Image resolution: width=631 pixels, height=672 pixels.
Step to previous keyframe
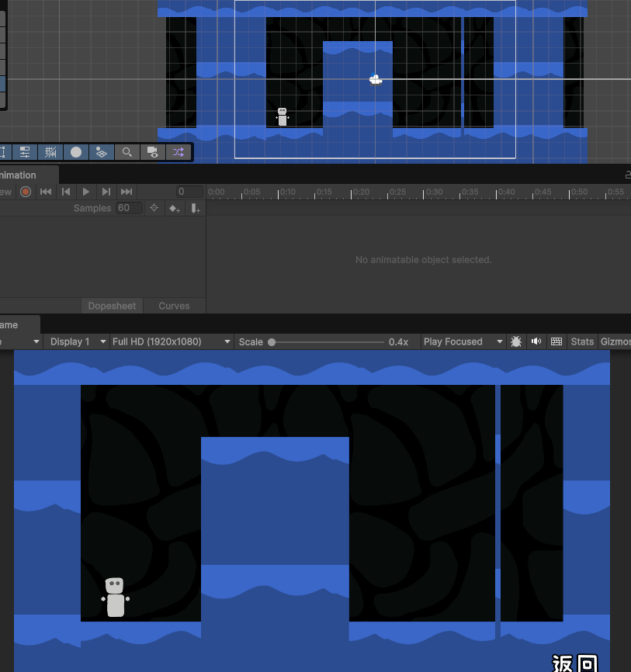[66, 192]
